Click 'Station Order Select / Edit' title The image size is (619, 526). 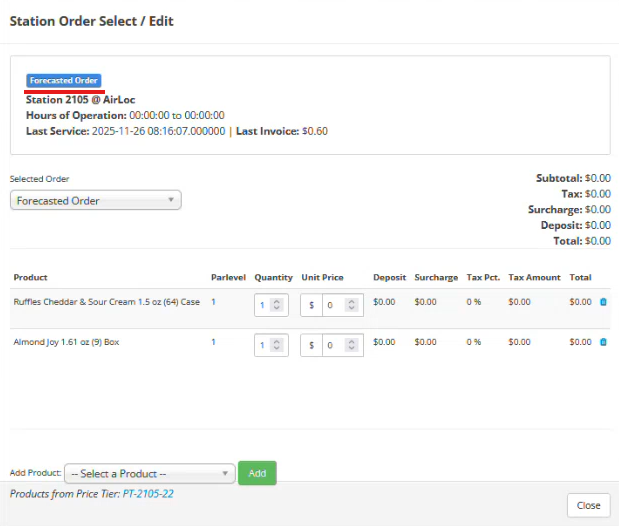point(92,21)
